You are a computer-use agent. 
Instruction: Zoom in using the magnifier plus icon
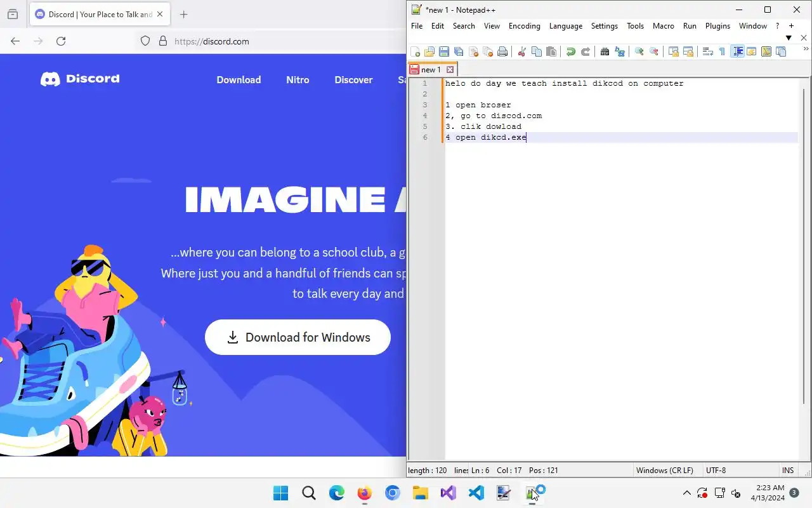639,52
